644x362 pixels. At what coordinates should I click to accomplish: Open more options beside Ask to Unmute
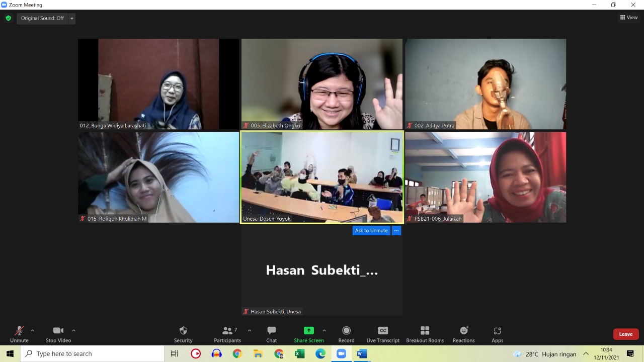396,231
